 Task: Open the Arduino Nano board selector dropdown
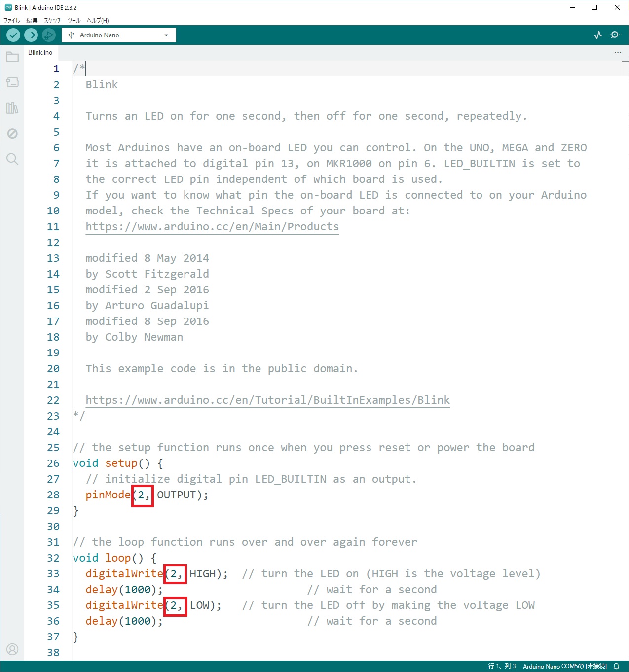pos(119,35)
